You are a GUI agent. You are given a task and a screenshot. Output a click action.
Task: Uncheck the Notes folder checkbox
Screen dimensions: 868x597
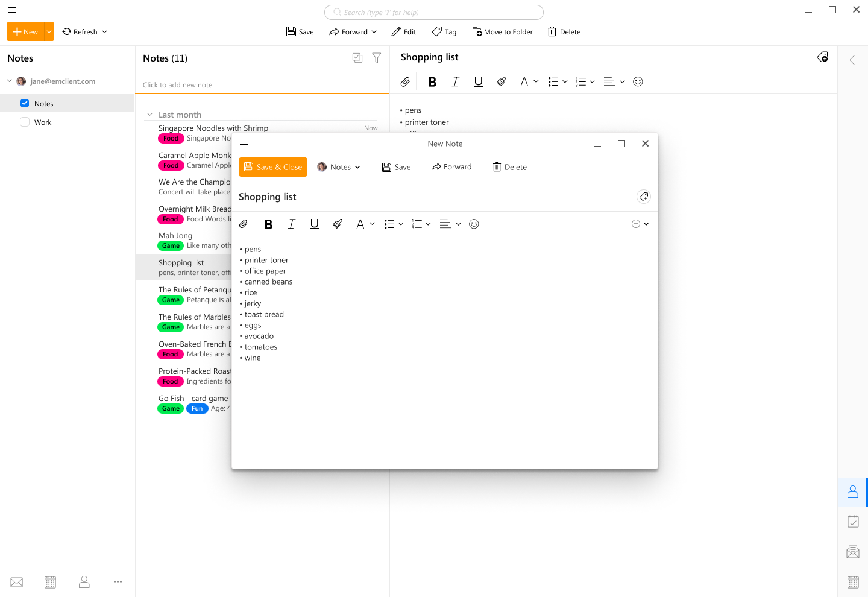[25, 103]
